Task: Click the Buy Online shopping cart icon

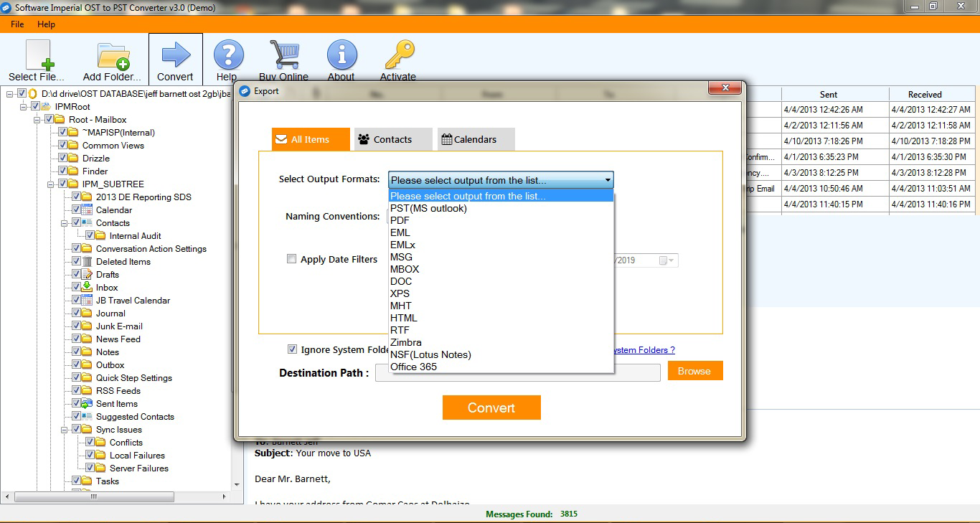Action: click(285, 55)
